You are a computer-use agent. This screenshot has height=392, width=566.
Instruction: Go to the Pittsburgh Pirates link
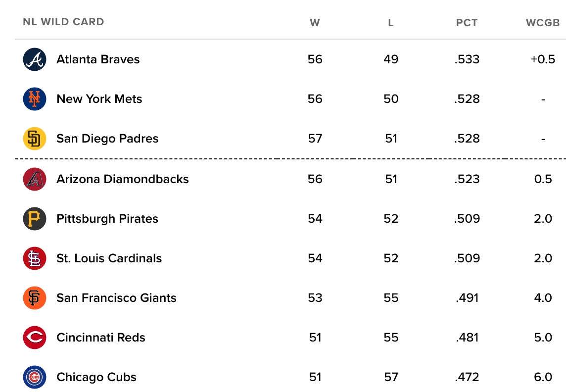tap(107, 219)
